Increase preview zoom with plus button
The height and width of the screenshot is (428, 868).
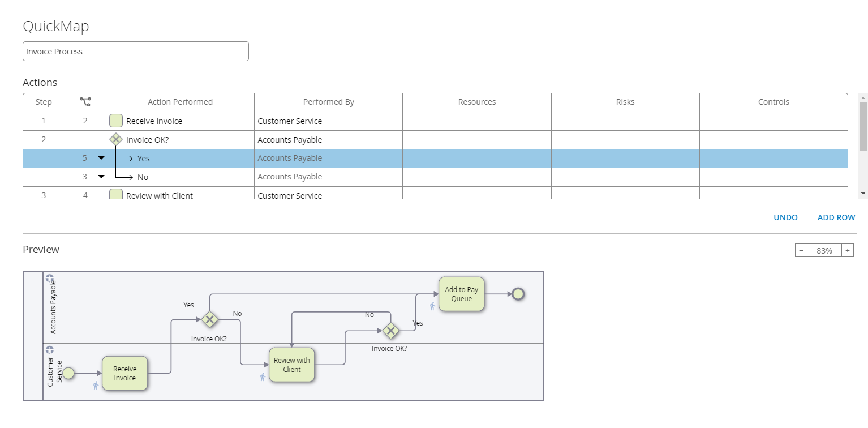click(847, 250)
